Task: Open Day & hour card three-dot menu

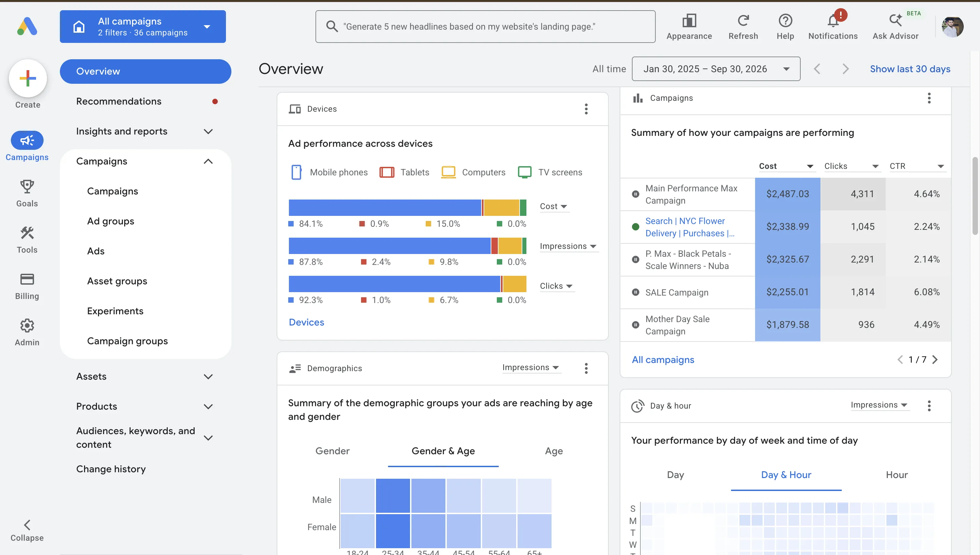Action: coord(929,406)
